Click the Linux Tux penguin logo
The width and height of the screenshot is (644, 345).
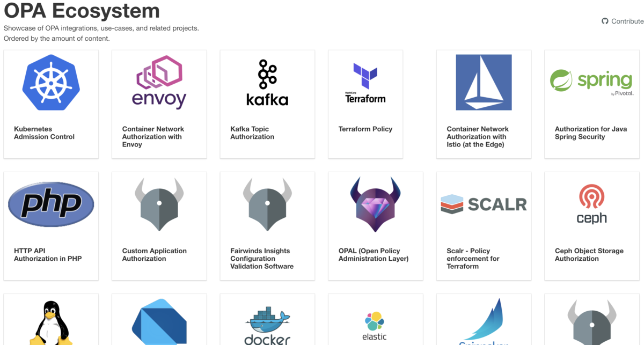tap(51, 322)
